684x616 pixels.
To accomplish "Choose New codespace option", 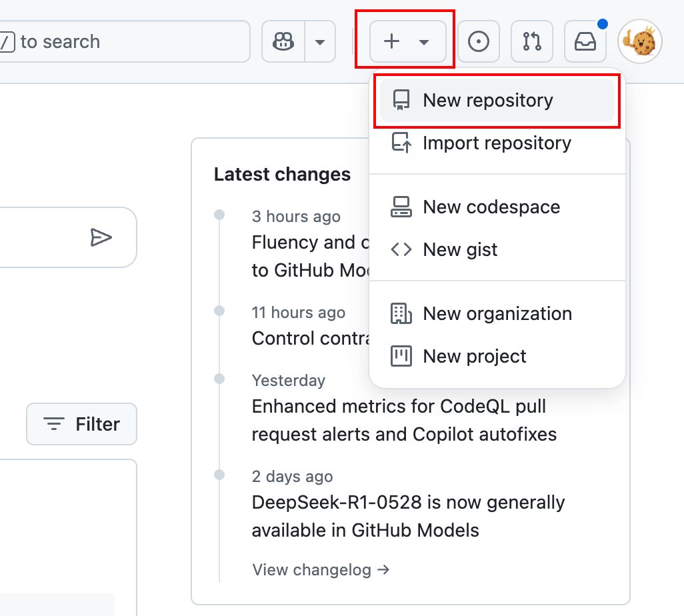I will click(x=491, y=207).
